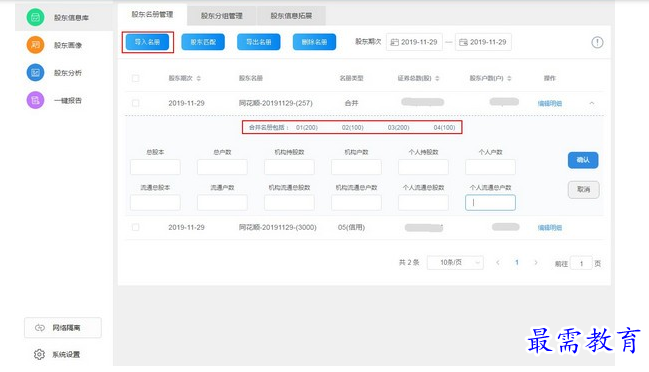Focus the 流通总股本 input field
649x372 pixels.
click(x=155, y=203)
